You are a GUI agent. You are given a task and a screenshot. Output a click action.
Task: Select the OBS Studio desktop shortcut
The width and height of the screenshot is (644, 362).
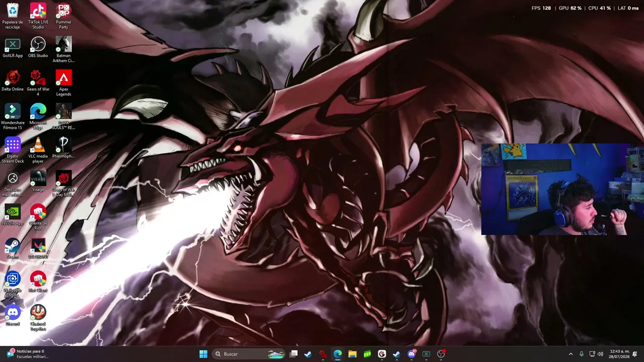click(x=38, y=48)
